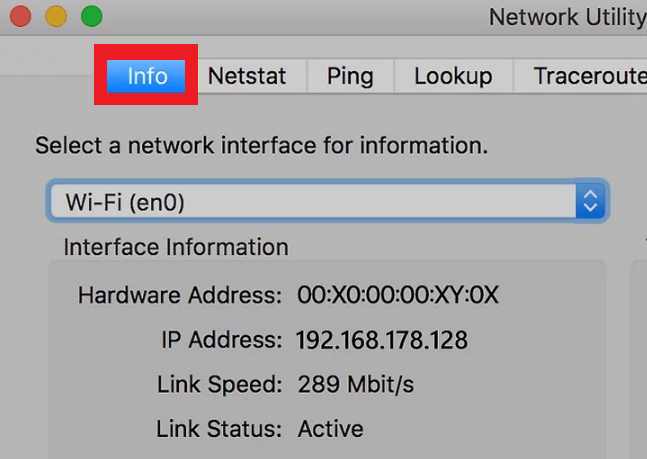Minimize the window using the yellow button

[56, 17]
